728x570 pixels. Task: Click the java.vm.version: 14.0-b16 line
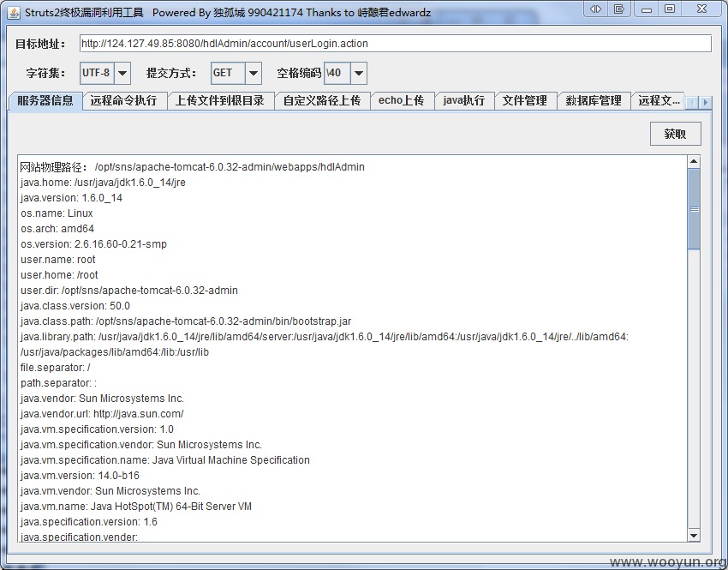80,475
